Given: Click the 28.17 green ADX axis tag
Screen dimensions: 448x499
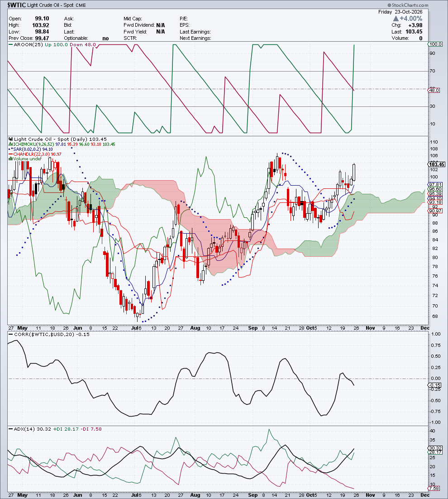Looking at the screenshot, I should pyautogui.click(x=435, y=452).
